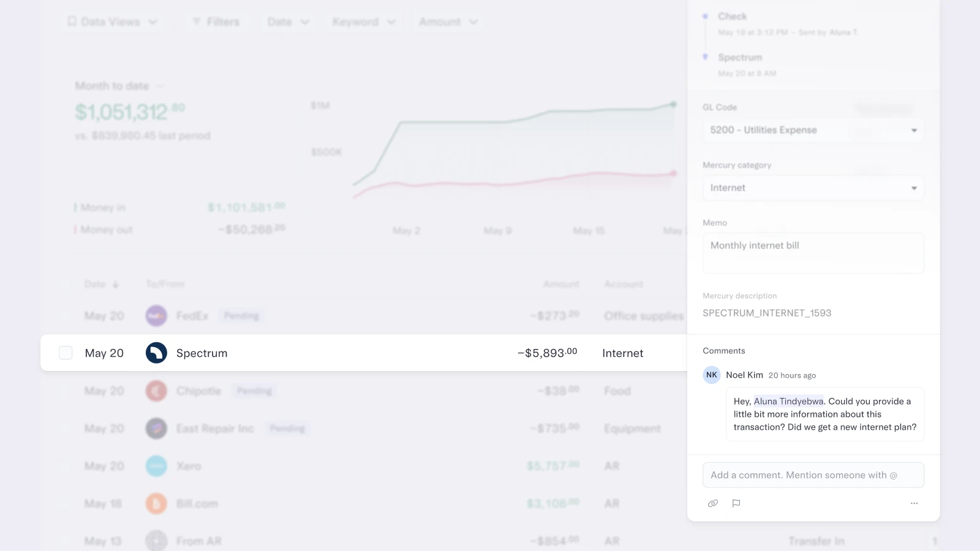Click the Pending badge on FedEx row
Image resolution: width=980 pixels, height=551 pixels.
tap(241, 316)
